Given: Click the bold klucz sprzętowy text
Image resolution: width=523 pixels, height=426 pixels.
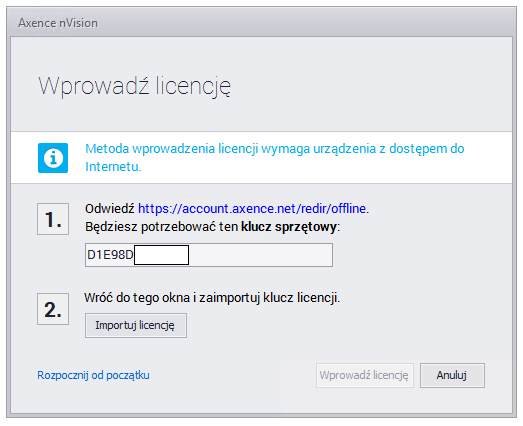Looking at the screenshot, I should click(289, 227).
